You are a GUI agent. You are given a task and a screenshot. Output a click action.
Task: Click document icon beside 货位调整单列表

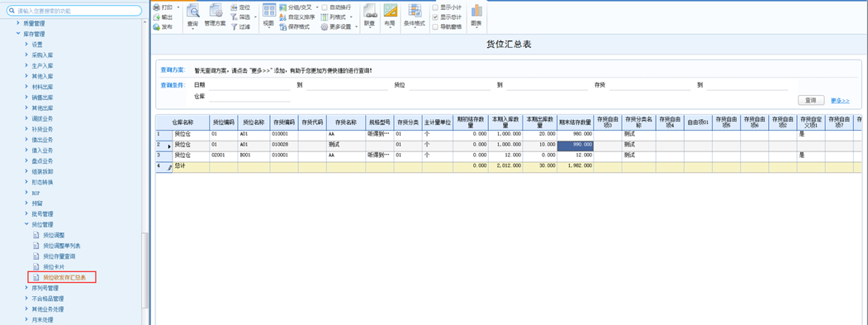36,246
